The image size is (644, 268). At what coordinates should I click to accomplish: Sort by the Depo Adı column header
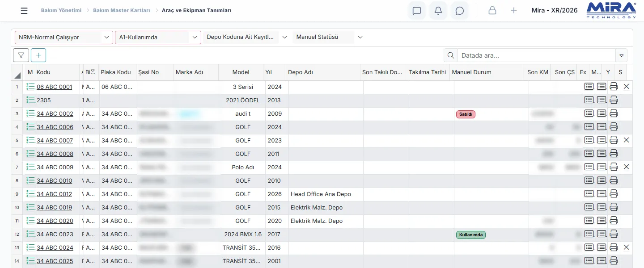323,72
